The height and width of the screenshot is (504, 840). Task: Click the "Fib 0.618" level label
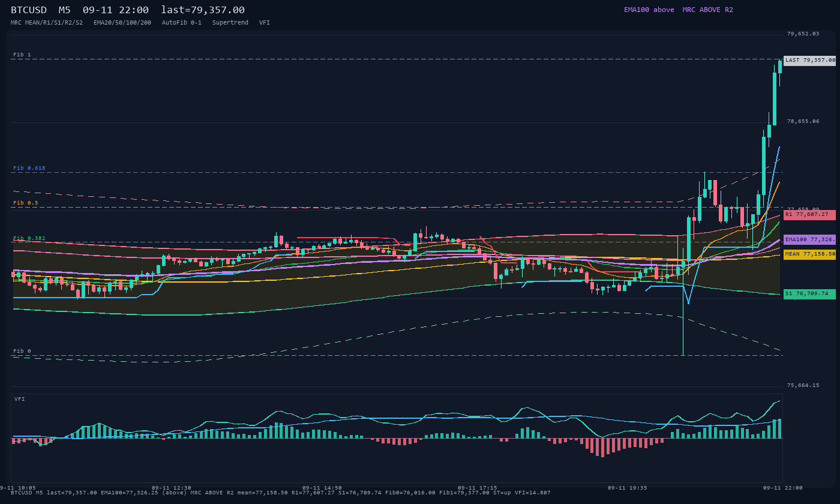pos(29,168)
